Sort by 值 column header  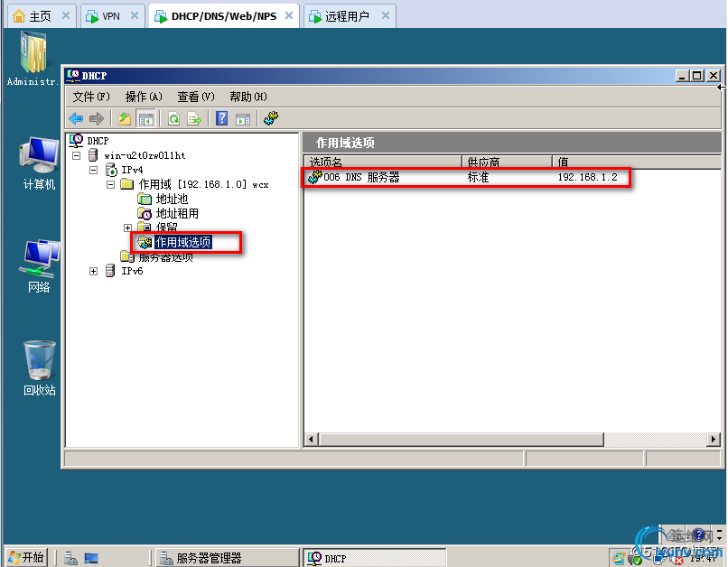point(637,162)
